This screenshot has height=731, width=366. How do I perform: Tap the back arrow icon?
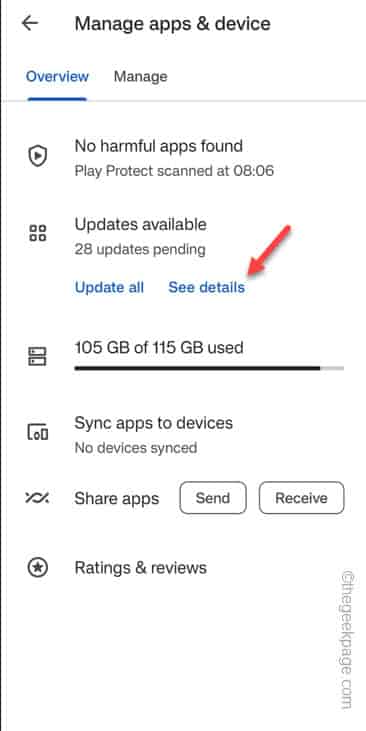click(30, 23)
